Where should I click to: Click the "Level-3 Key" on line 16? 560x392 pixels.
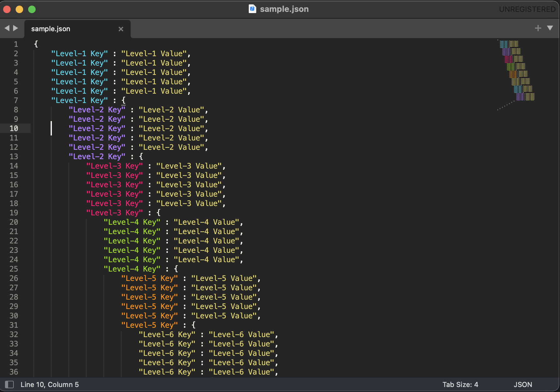pos(114,185)
